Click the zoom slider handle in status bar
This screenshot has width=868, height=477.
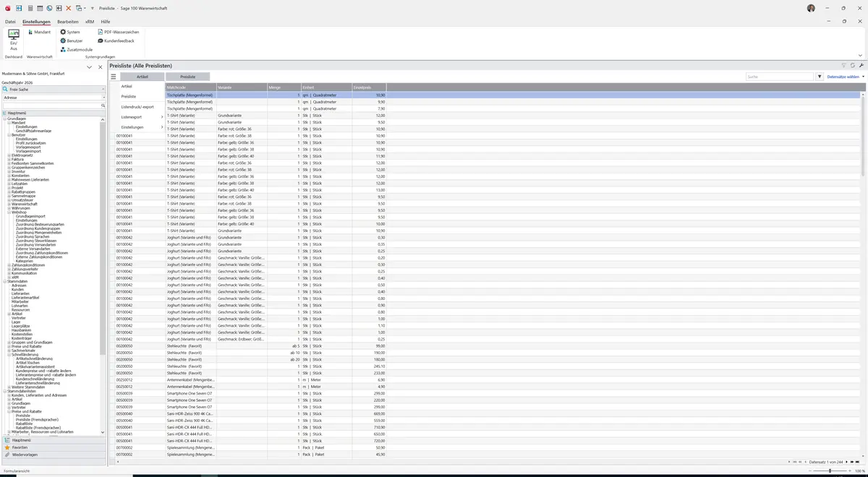coord(830,470)
